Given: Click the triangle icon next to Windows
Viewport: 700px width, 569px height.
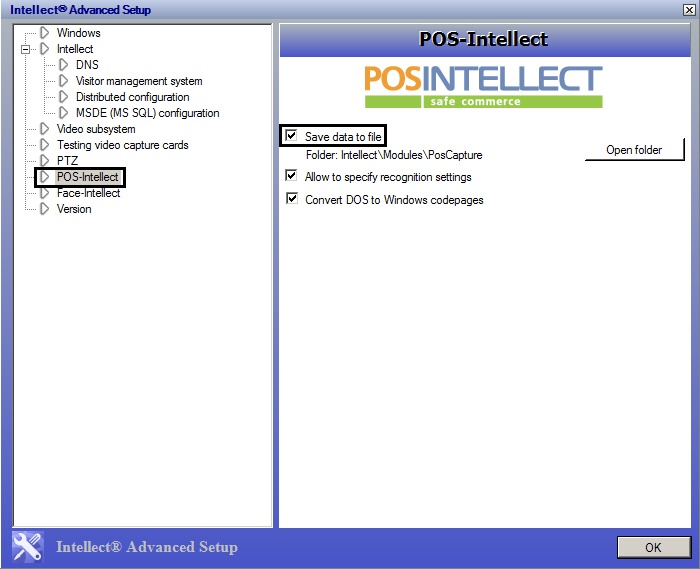Looking at the screenshot, I should [44, 33].
